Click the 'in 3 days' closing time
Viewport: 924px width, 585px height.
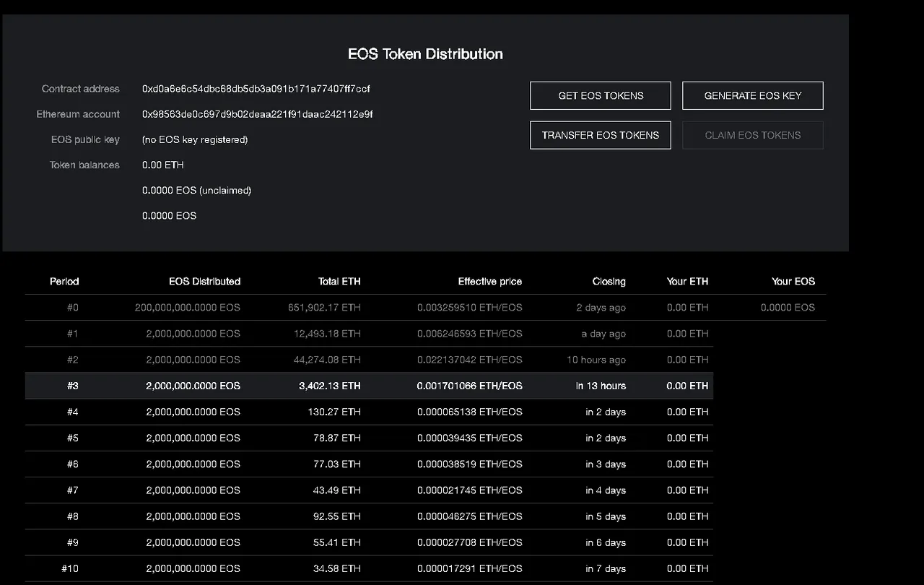[x=606, y=464]
